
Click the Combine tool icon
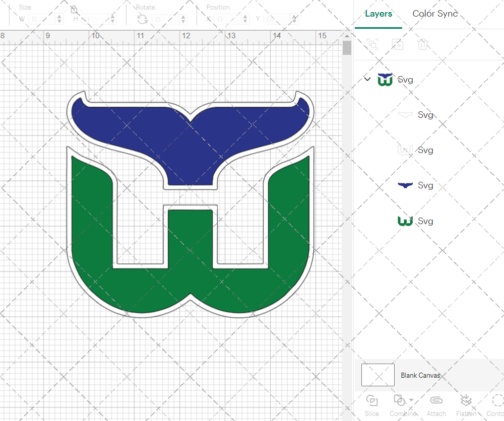(x=400, y=400)
